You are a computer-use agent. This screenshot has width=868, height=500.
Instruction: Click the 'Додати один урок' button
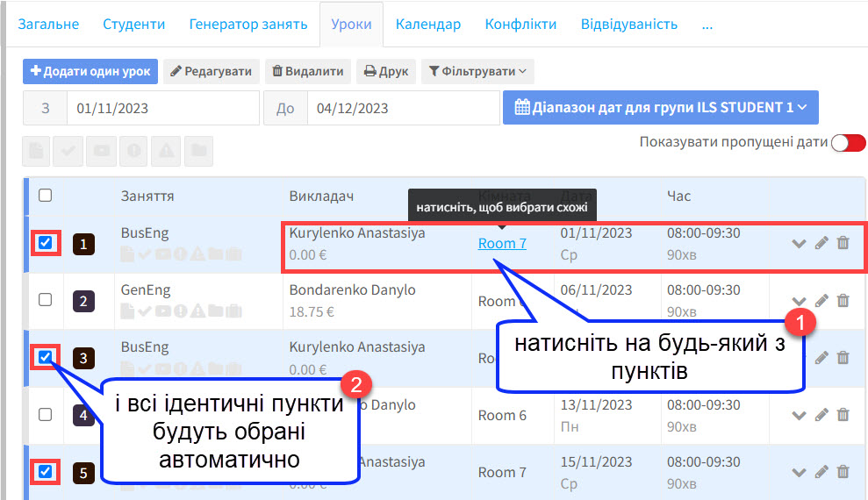point(90,71)
